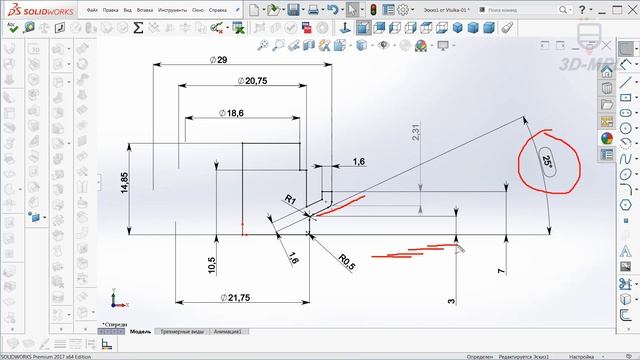Click the Edit Appearance colored sphere icon
This screenshot has width=640, height=360.
coord(420,45)
